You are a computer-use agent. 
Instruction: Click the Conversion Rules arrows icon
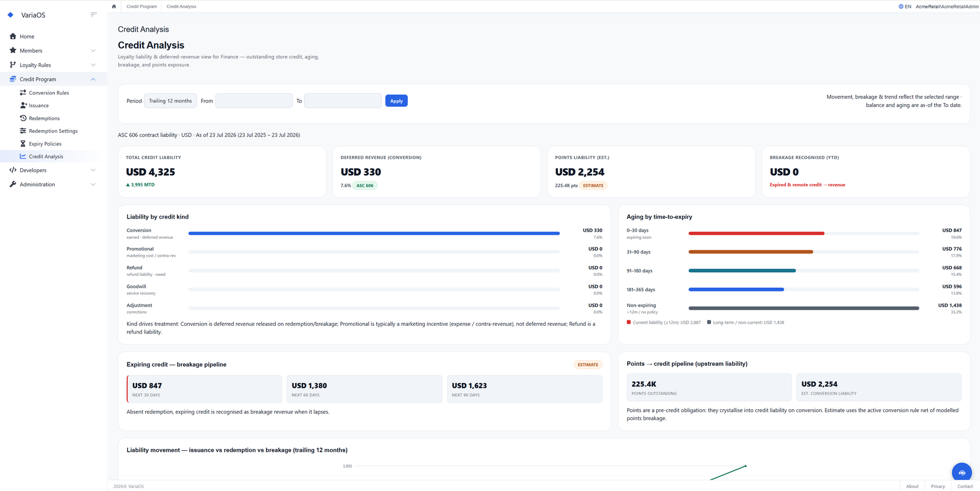(x=23, y=93)
